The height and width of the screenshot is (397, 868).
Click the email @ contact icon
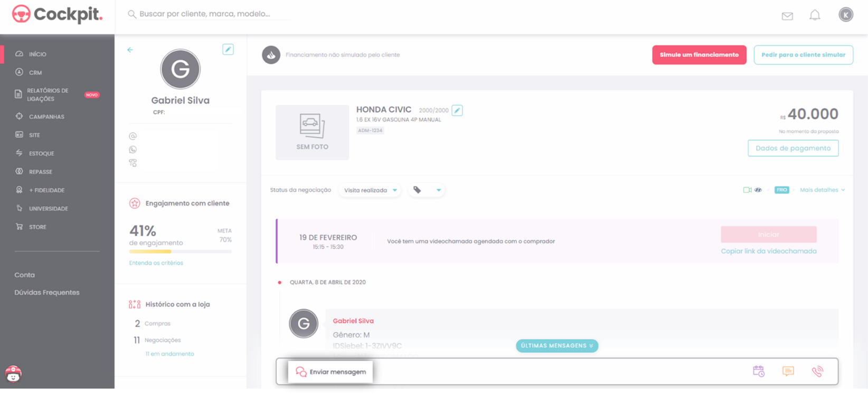click(133, 136)
